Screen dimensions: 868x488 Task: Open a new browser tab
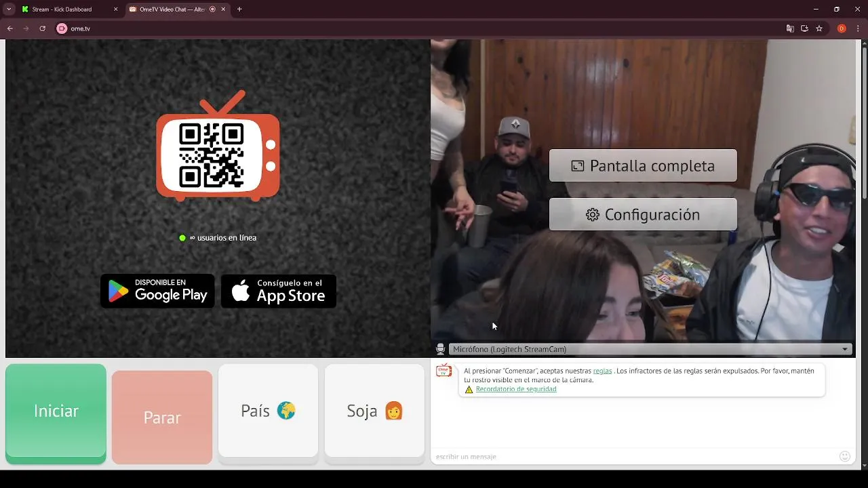pyautogui.click(x=239, y=9)
